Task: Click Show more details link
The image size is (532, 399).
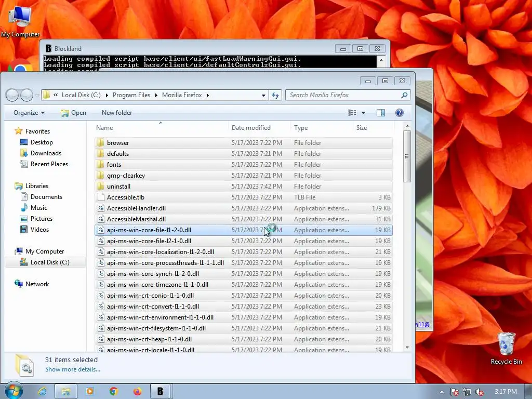Action: (x=73, y=369)
